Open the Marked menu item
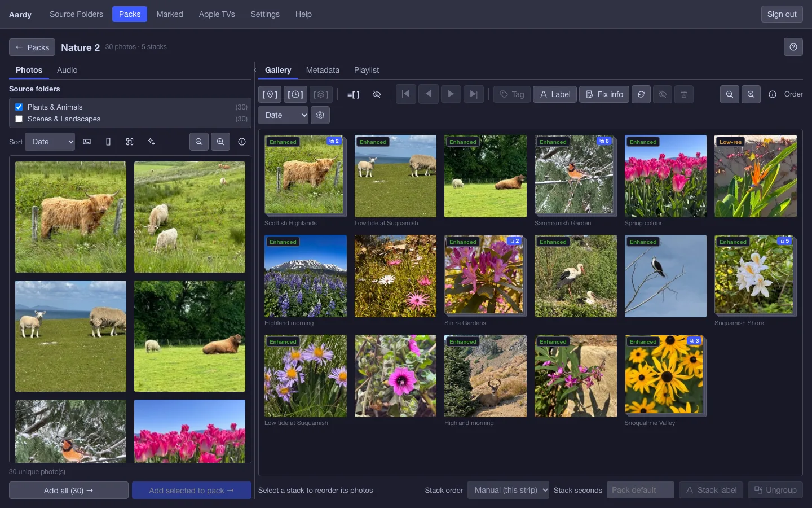The image size is (812, 508). tap(170, 14)
